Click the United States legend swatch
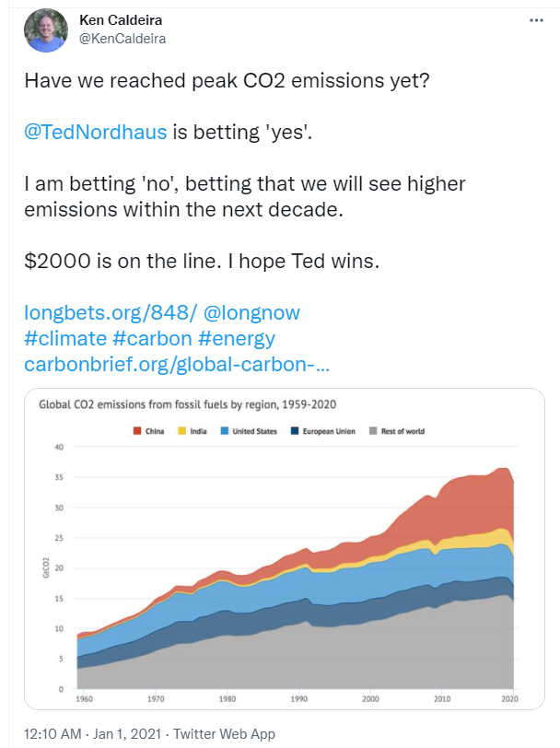 pyautogui.click(x=224, y=431)
